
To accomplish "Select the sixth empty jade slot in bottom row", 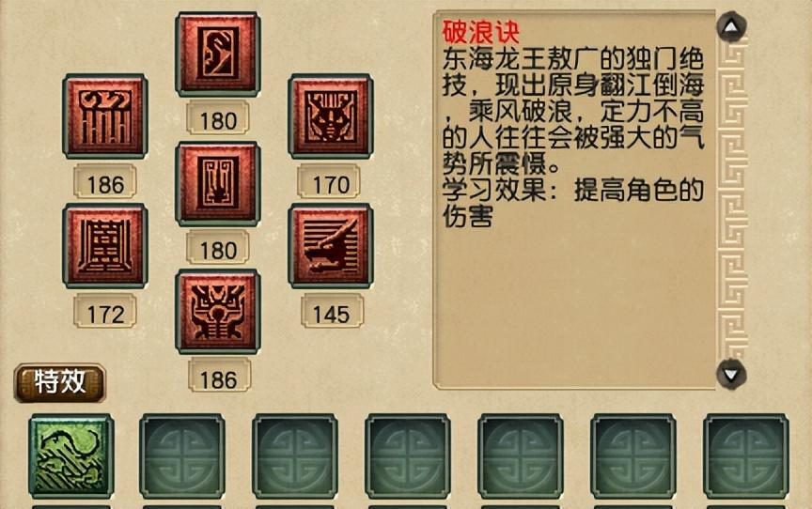I will (633, 456).
